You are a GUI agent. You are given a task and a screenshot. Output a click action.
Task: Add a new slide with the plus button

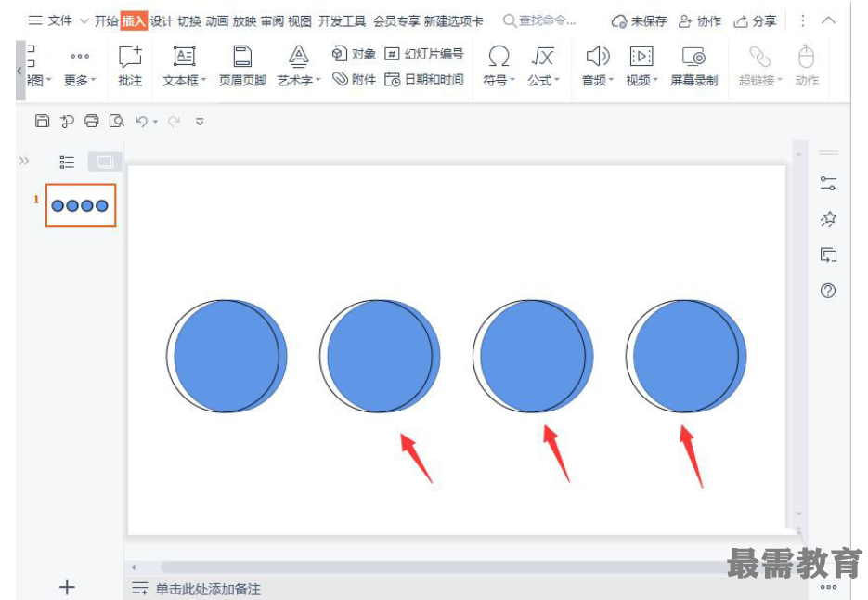click(67, 587)
